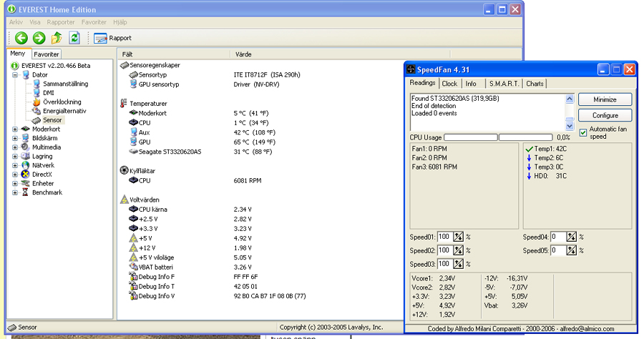The height and width of the screenshot is (339, 644).
Task: Click the Lagring storage icon
Action: 26,157
